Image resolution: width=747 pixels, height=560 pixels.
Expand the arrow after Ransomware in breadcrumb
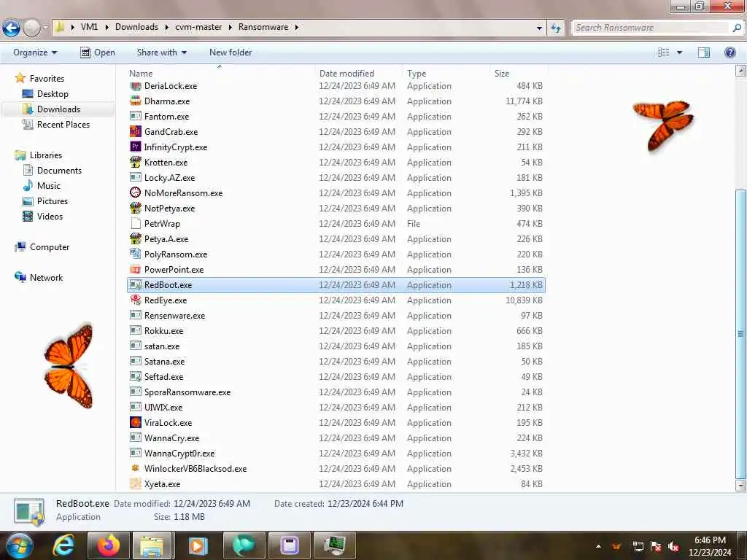click(x=296, y=27)
